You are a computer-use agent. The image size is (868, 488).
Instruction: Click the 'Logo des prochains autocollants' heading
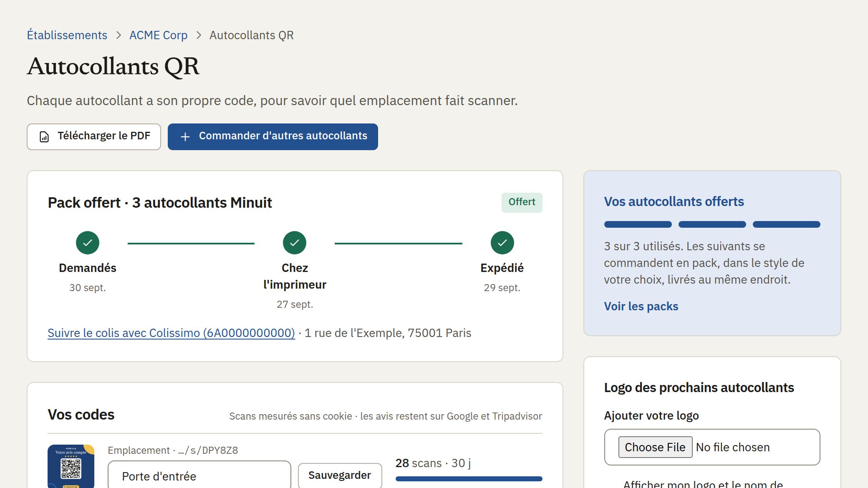[x=699, y=388]
